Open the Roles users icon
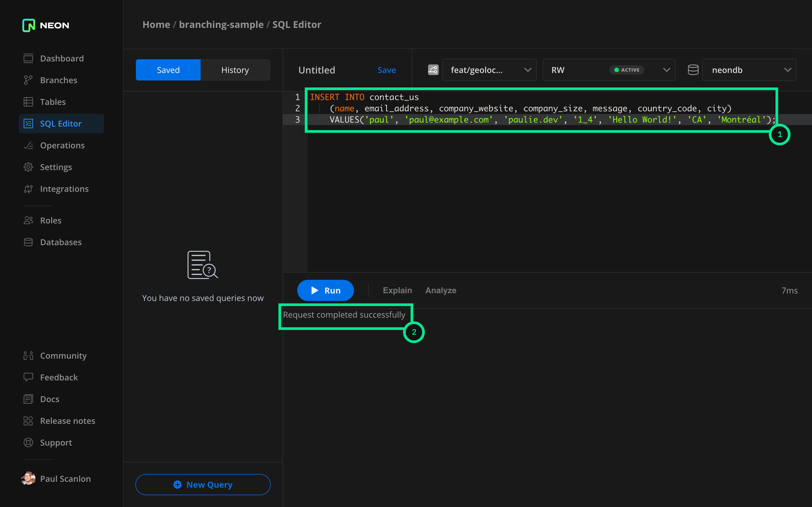 tap(28, 220)
